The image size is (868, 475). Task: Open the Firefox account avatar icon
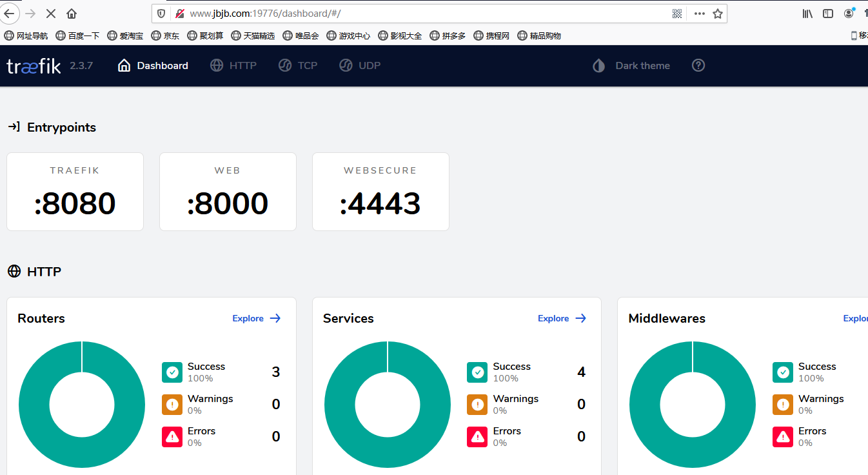849,13
